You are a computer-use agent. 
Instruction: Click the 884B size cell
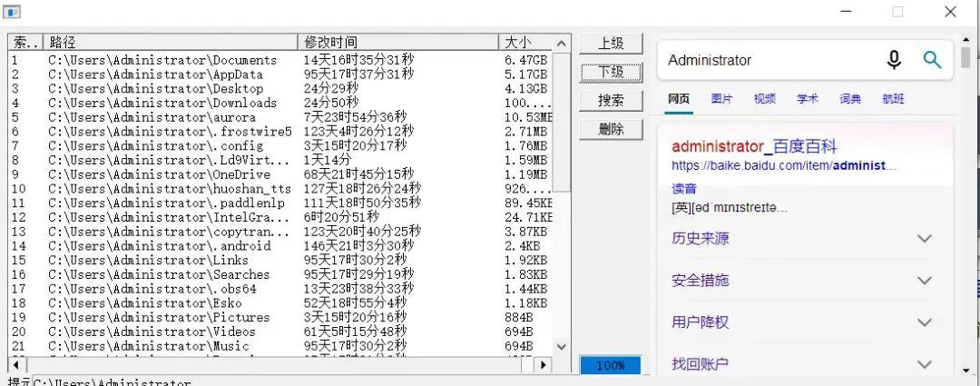point(519,317)
